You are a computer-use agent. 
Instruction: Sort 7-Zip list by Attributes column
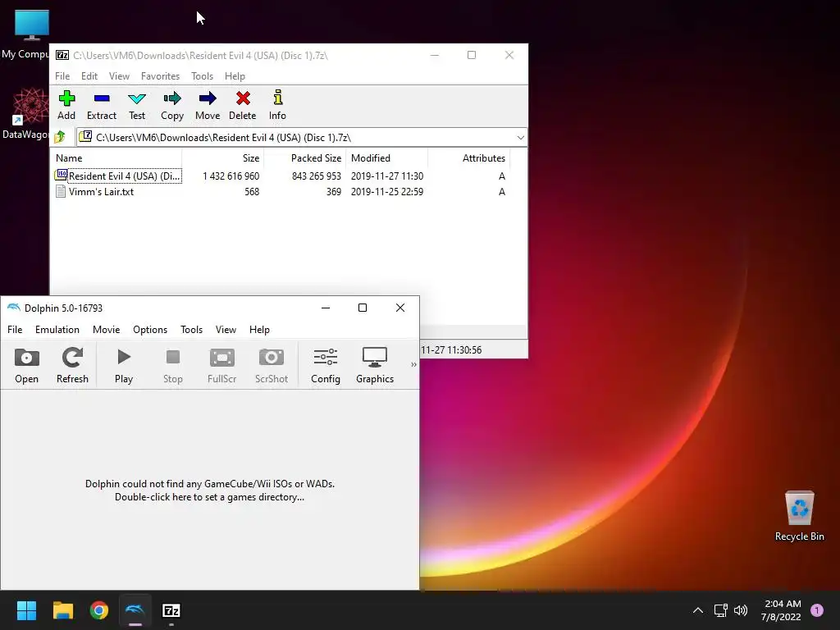469,158
